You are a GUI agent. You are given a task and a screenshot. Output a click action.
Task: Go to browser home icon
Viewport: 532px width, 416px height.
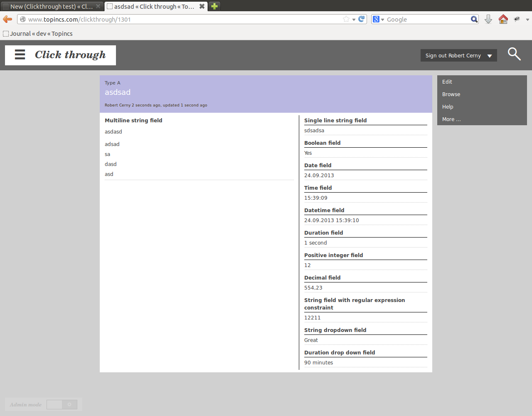[x=503, y=19]
